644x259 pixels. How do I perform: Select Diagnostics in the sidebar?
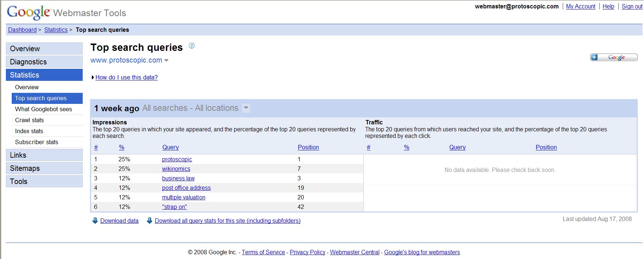pyautogui.click(x=44, y=62)
